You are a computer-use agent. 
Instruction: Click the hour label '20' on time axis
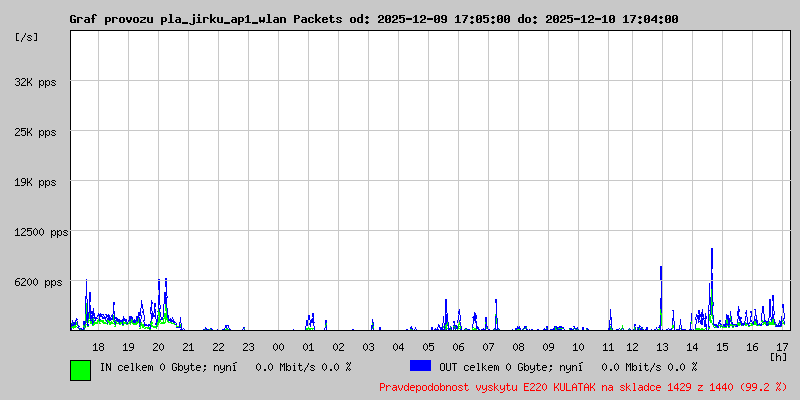(159, 347)
